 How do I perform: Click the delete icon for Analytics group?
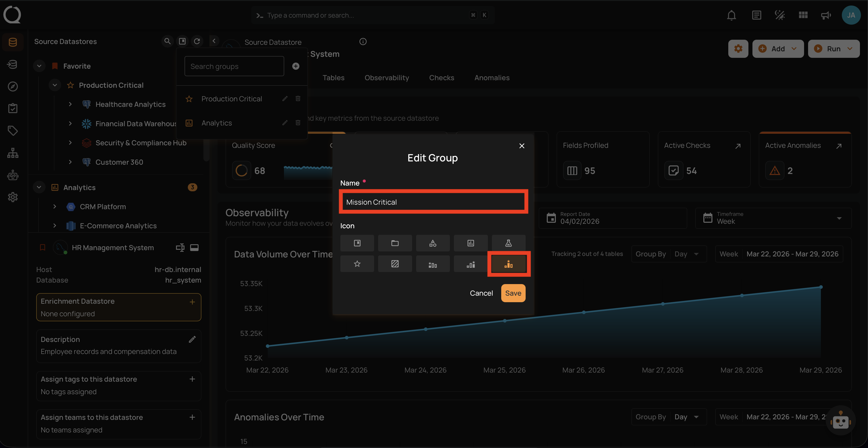coord(298,123)
